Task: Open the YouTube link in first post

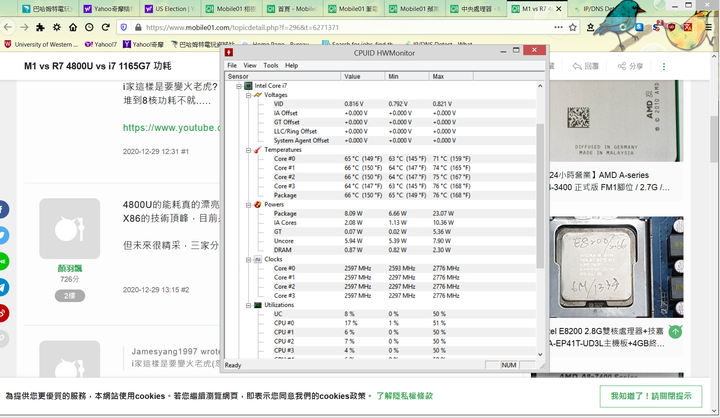Action: pyautogui.click(x=171, y=128)
